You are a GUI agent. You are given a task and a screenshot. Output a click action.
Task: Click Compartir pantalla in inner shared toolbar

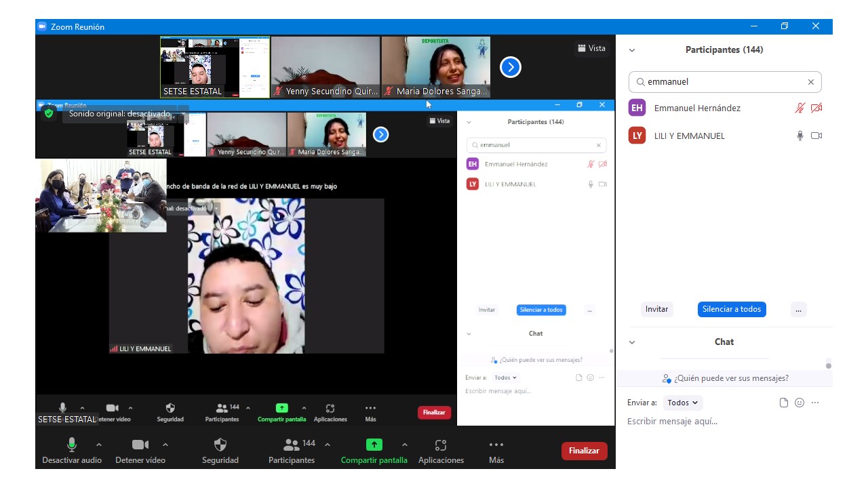(282, 413)
